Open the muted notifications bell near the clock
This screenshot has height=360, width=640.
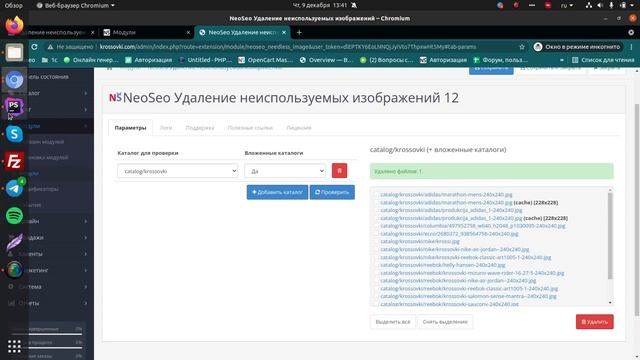click(x=354, y=5)
